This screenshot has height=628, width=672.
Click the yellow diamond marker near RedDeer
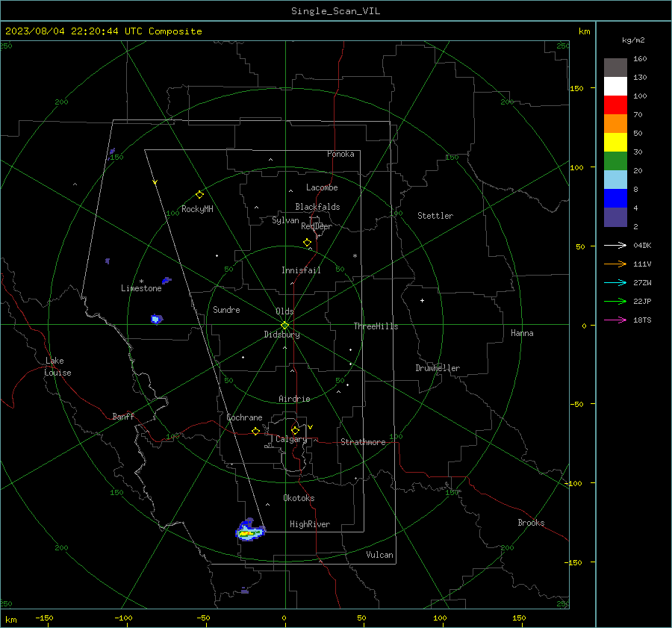click(x=307, y=242)
